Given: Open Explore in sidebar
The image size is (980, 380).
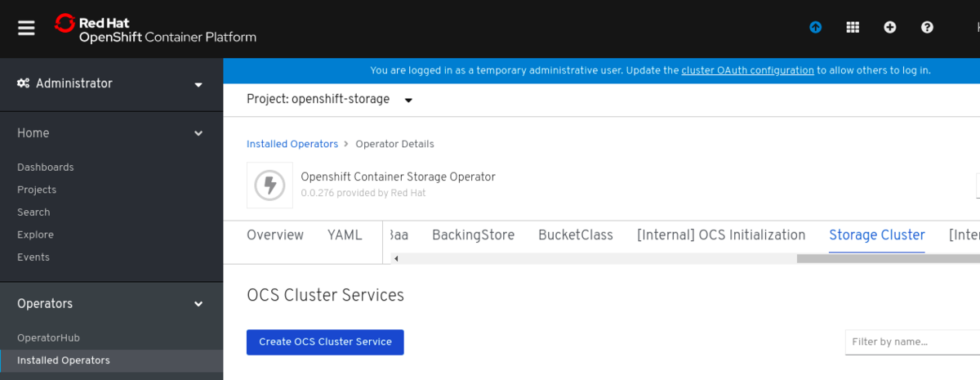Looking at the screenshot, I should (35, 235).
